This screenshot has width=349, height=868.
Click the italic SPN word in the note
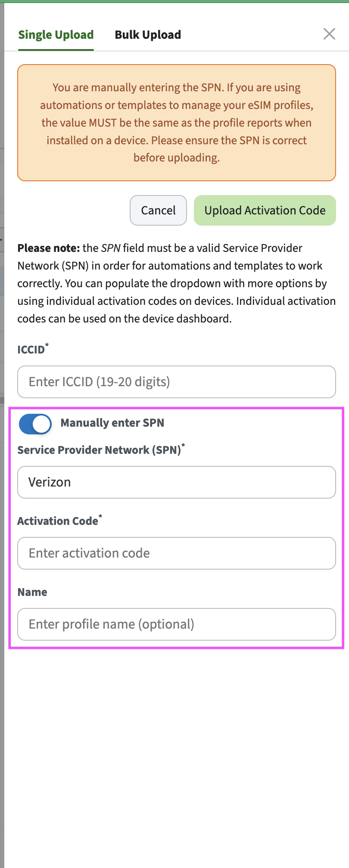(x=111, y=248)
